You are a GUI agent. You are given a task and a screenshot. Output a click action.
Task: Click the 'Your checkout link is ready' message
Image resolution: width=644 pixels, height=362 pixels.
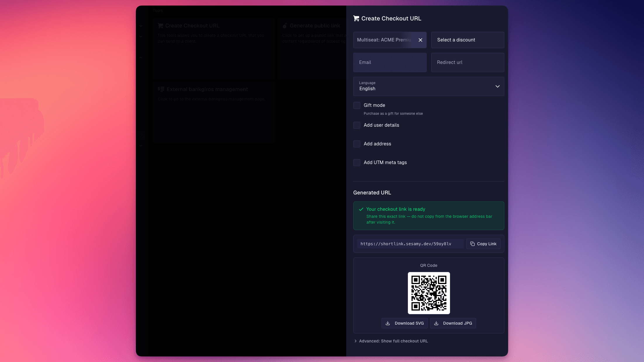396,209
